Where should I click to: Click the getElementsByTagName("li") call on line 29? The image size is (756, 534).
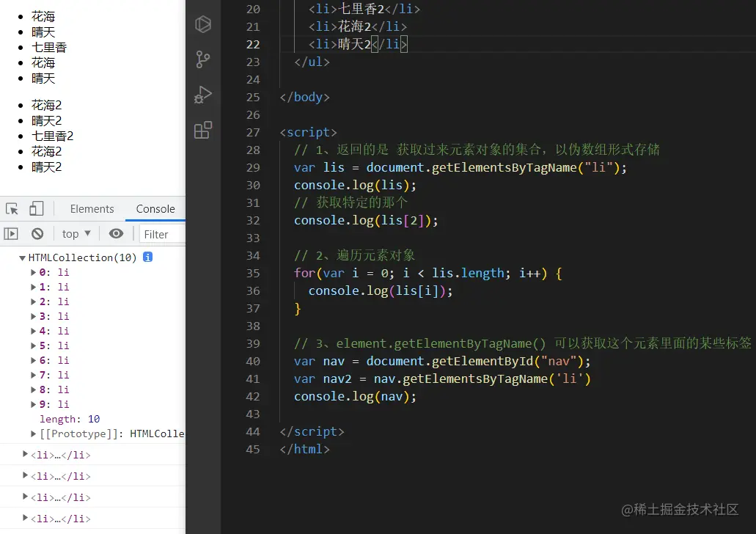pos(526,167)
